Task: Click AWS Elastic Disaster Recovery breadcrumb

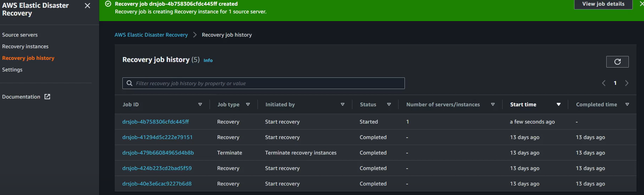Action: (151, 34)
